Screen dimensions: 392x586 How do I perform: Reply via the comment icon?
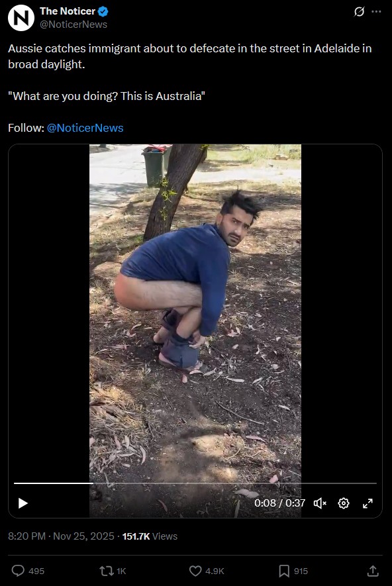pos(18,571)
